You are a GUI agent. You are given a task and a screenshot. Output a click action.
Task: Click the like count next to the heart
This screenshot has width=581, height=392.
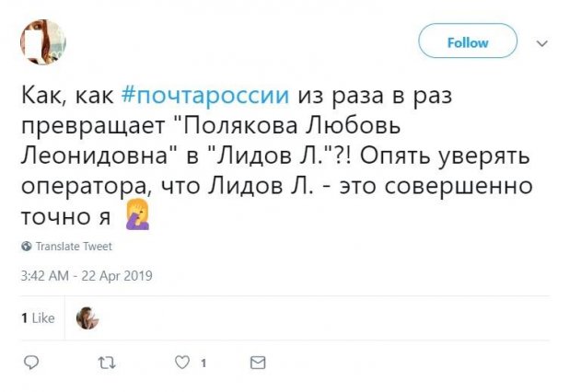[203, 363]
